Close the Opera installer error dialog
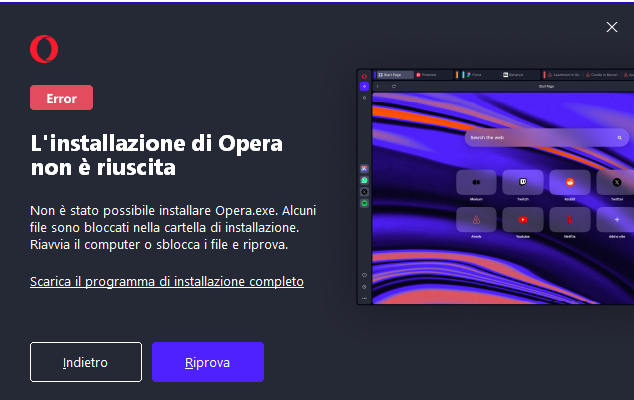The height and width of the screenshot is (400, 634). tap(612, 27)
